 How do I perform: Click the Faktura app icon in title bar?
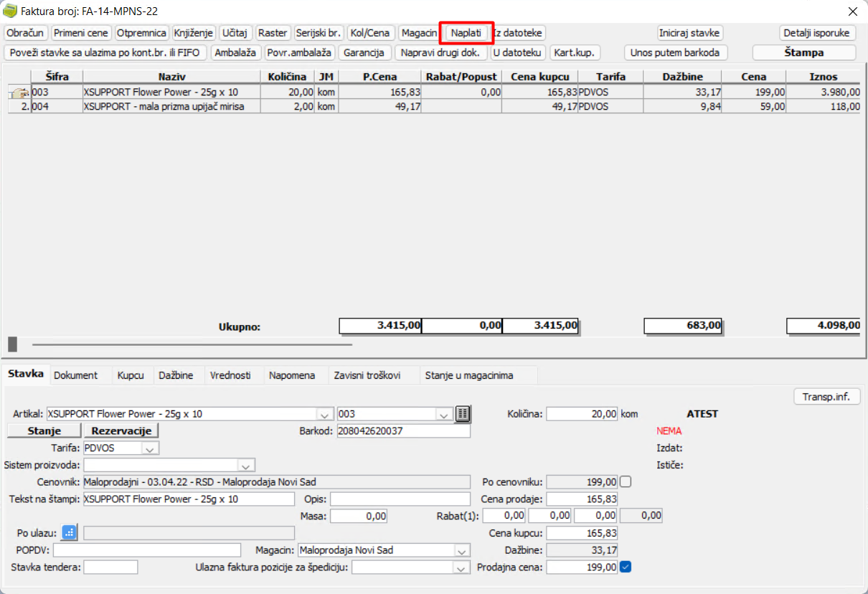pos(11,11)
